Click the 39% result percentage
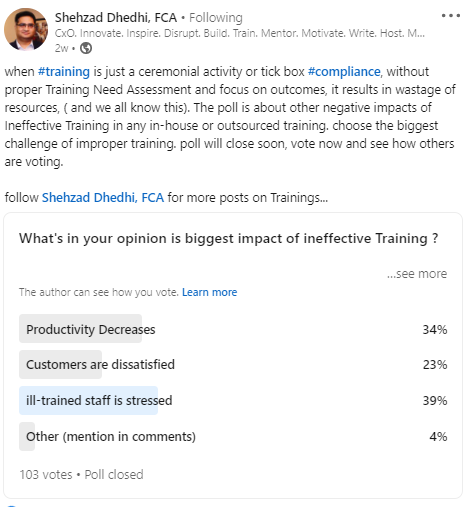The image size is (473, 507). 435,400
